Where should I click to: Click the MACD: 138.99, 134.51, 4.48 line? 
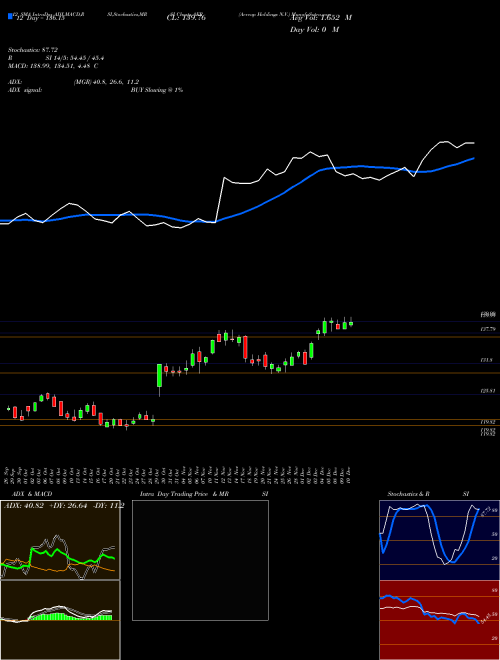[x=53, y=66]
